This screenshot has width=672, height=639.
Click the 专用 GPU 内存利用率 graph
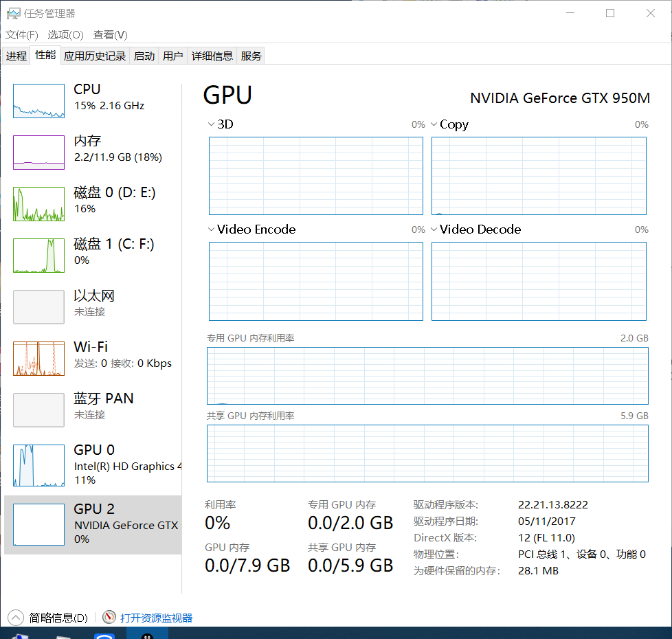[x=427, y=376]
